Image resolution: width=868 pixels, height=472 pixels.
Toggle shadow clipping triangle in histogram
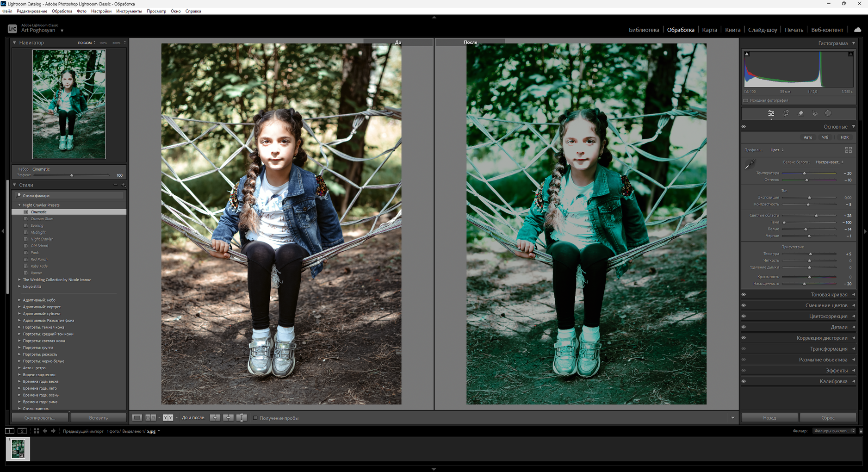pyautogui.click(x=746, y=54)
